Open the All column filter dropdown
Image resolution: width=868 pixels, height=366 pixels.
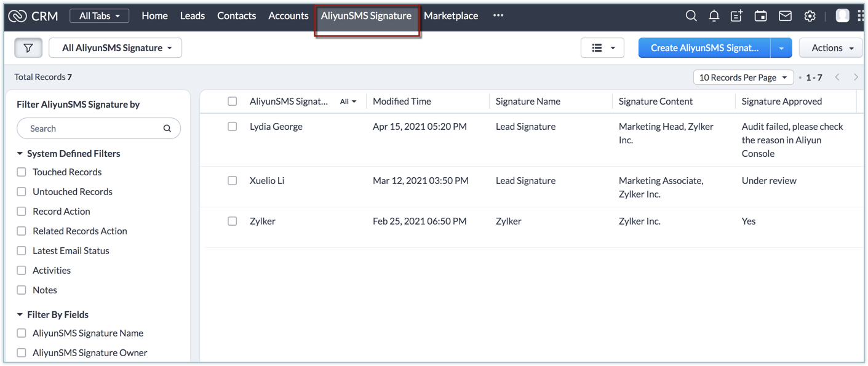tap(348, 101)
